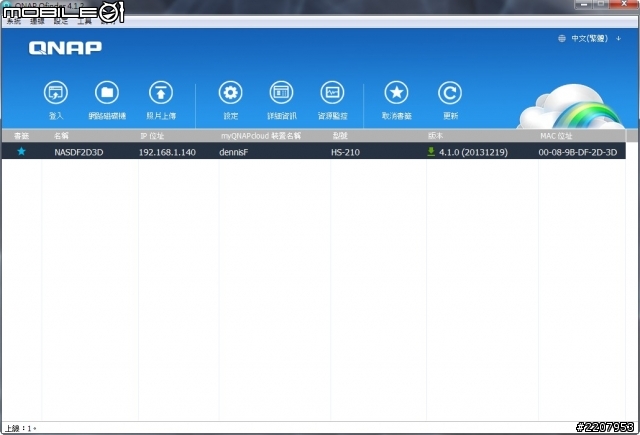
Task: Click the green firmware download arrow icon
Action: (x=431, y=152)
